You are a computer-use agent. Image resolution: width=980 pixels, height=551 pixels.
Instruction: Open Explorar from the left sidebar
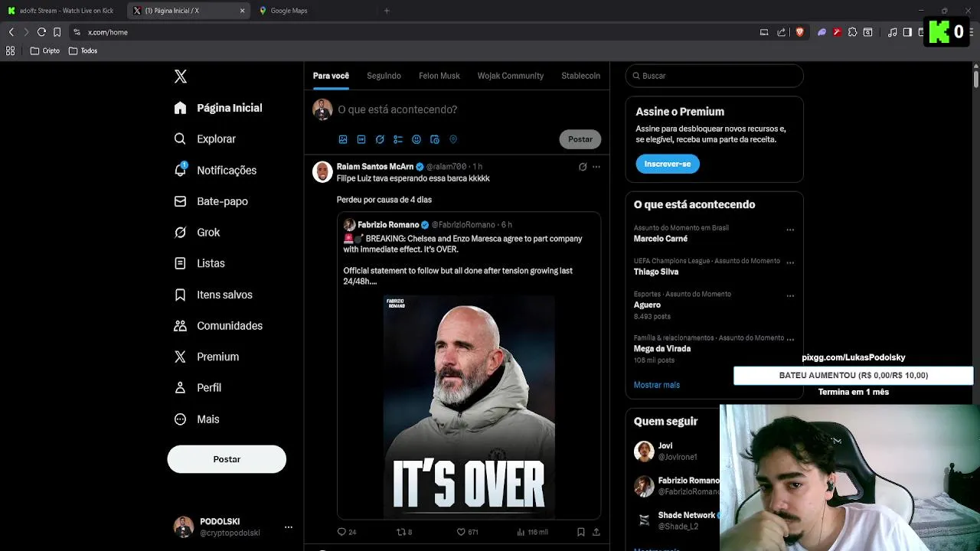pos(205,139)
